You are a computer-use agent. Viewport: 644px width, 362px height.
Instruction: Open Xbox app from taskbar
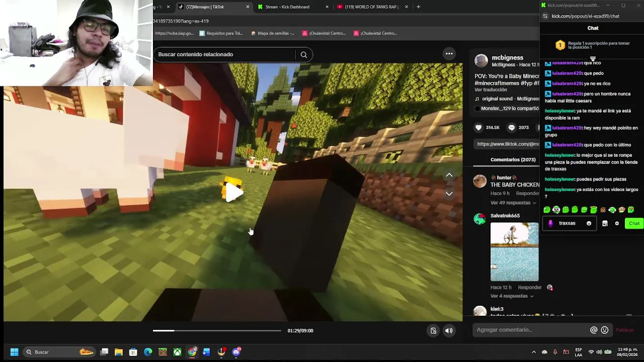(x=177, y=352)
